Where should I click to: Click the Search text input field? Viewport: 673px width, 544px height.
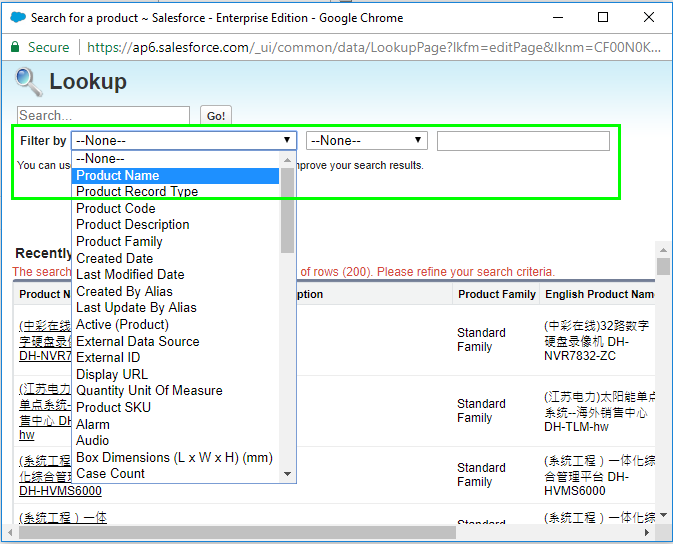pos(103,116)
